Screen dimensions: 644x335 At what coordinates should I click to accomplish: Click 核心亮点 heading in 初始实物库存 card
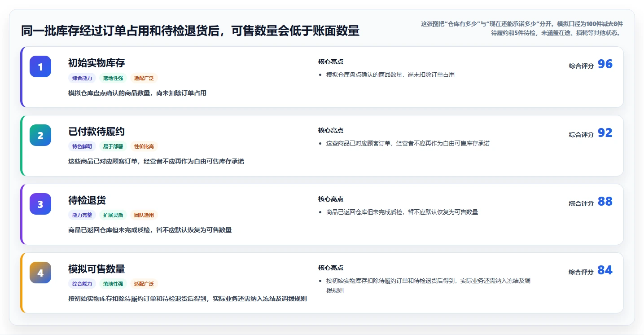click(x=331, y=62)
